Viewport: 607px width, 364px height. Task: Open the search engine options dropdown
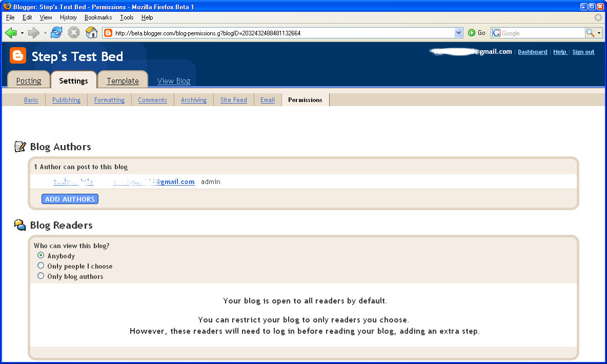pos(599,33)
